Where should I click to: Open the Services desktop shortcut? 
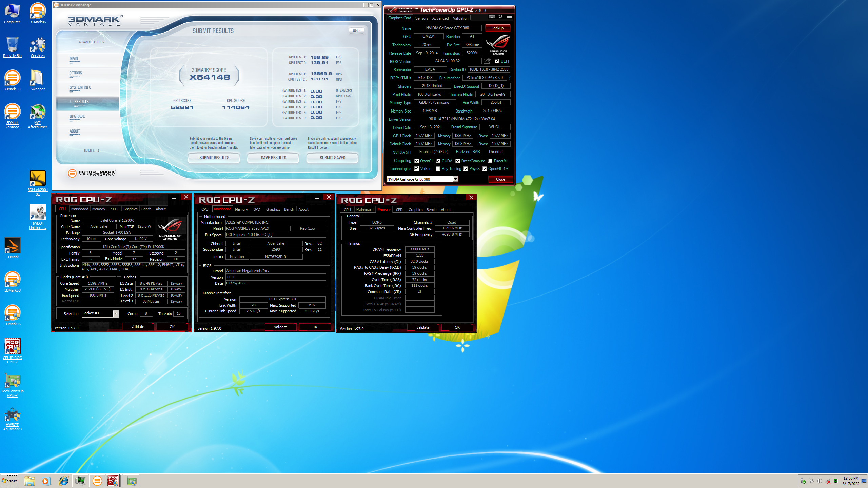tap(38, 47)
